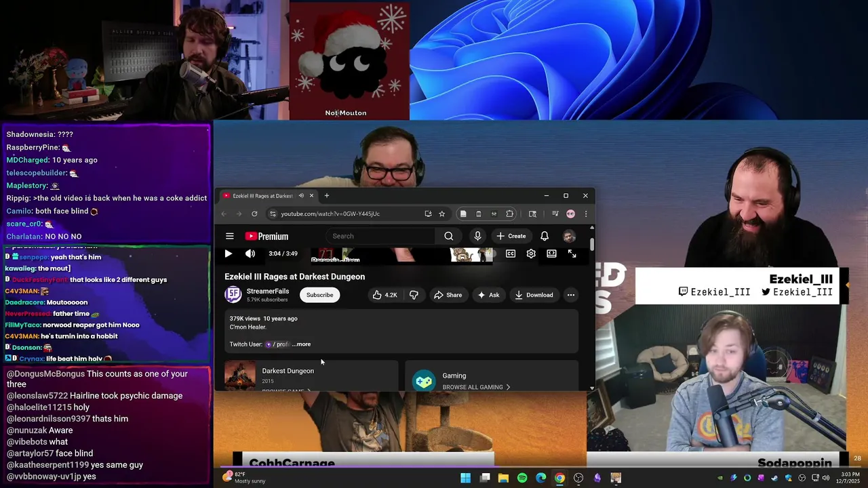Subscribe to StreamerFails
Screen dimensions: 868x488
click(319, 295)
